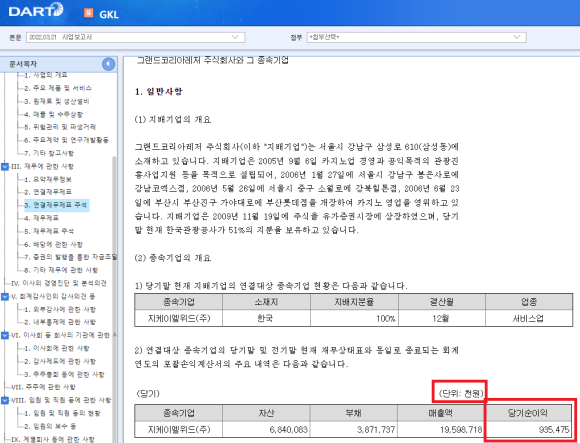Select VIII. 임원 및 직원 등 heading
Screen dimensions: 580x443
coord(61,400)
